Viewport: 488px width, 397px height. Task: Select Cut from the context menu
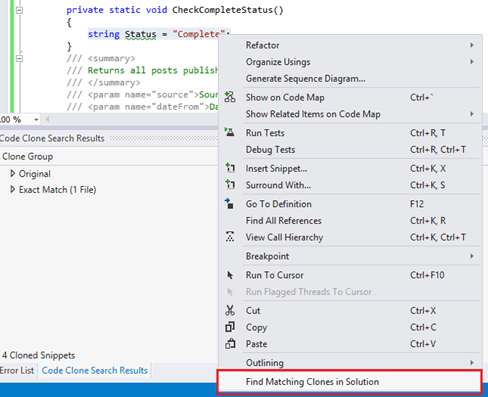tap(350, 311)
